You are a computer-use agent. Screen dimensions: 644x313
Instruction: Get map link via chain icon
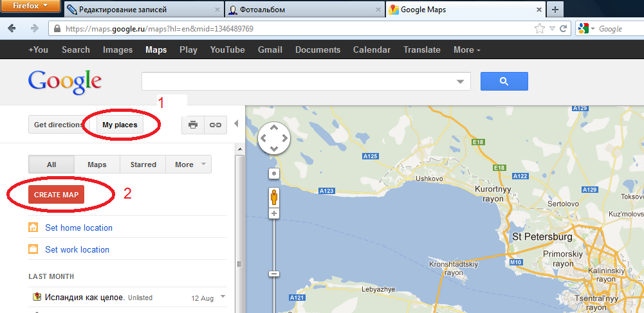point(216,125)
